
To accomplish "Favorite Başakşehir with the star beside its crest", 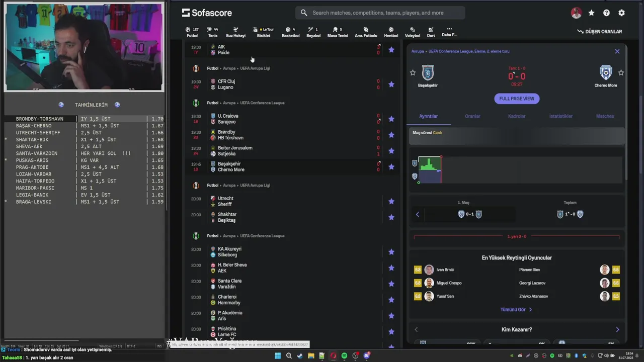I will pyautogui.click(x=413, y=73).
